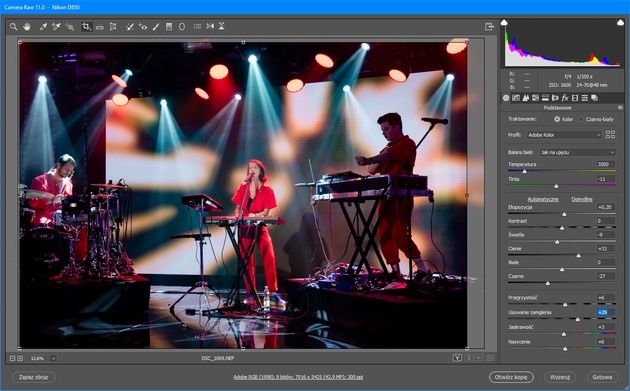630x391 pixels.
Task: Select the Hand pan tool
Action: (27, 27)
